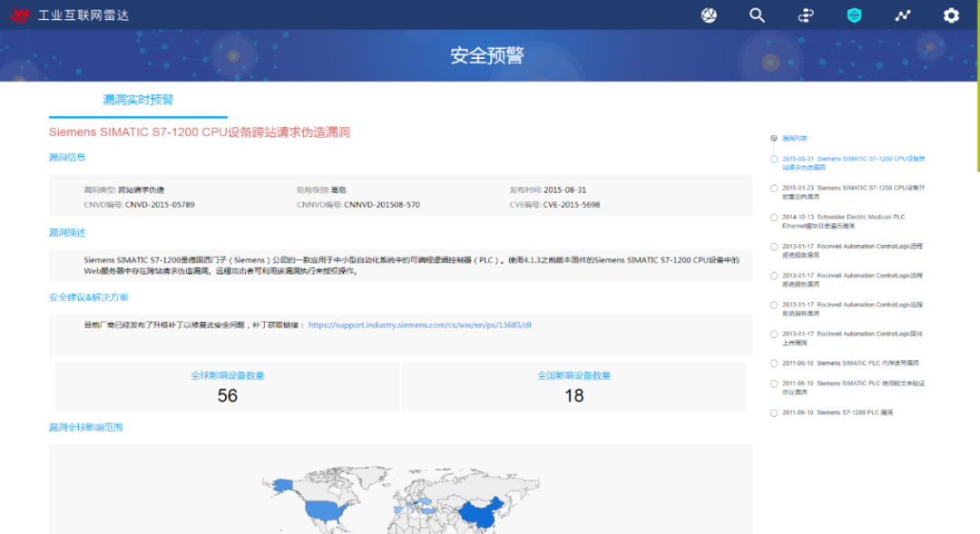
Task: Click the 工业互联网雷达 red logo icon
Action: pyautogui.click(x=19, y=15)
